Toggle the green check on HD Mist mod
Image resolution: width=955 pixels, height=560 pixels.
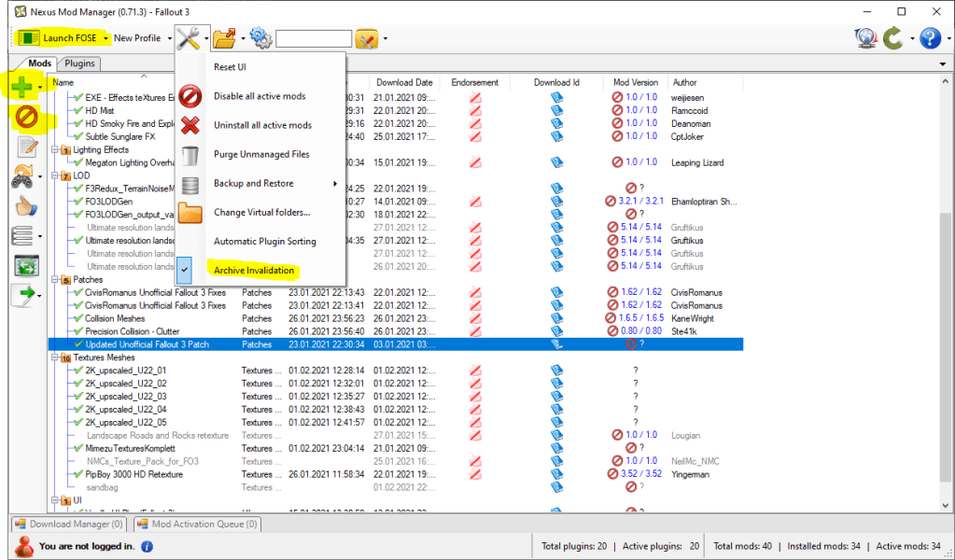[x=78, y=110]
